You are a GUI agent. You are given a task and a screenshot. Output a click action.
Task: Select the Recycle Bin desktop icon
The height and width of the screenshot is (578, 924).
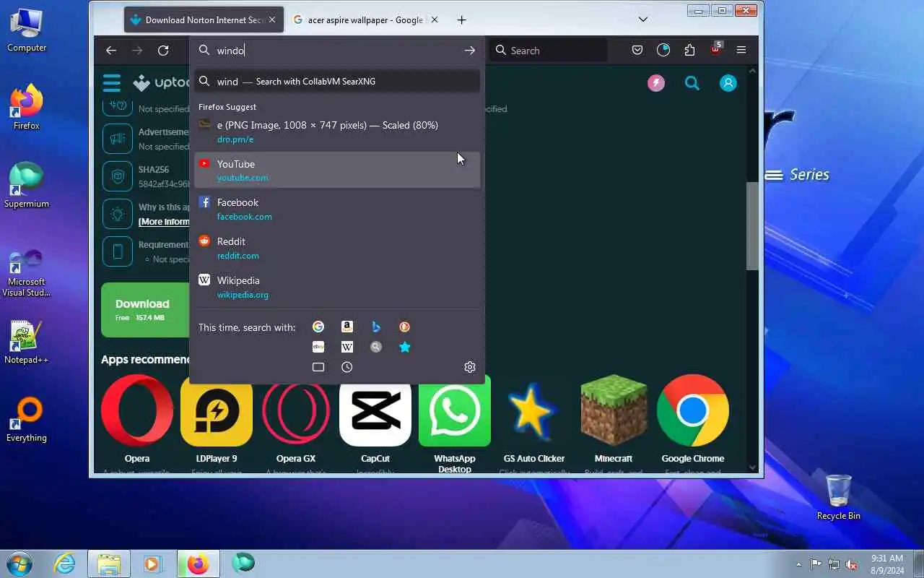click(x=838, y=497)
